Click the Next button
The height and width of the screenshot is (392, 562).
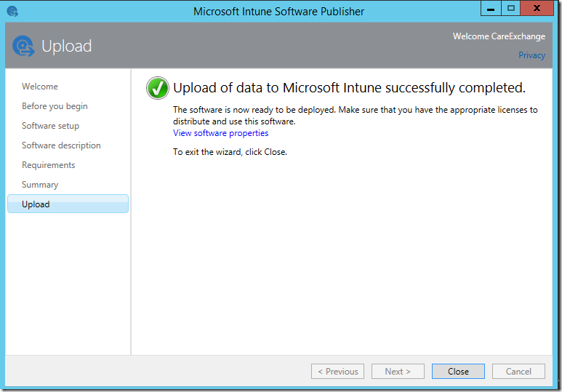click(398, 371)
